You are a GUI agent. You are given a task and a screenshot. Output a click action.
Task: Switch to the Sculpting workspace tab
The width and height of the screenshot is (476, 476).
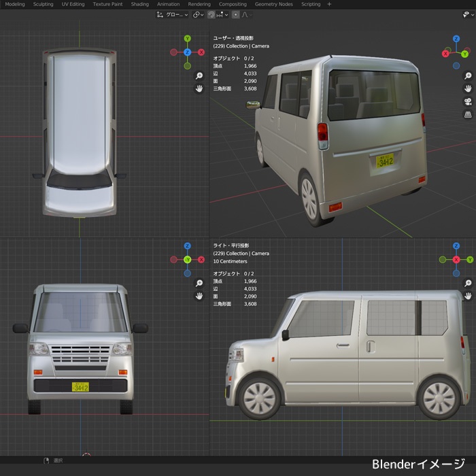(43, 4)
